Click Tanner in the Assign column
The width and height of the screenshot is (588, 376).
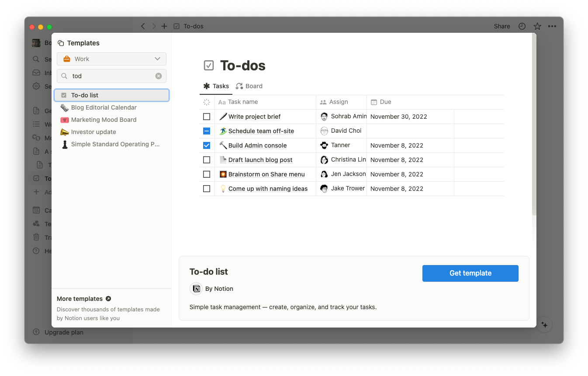[340, 145]
